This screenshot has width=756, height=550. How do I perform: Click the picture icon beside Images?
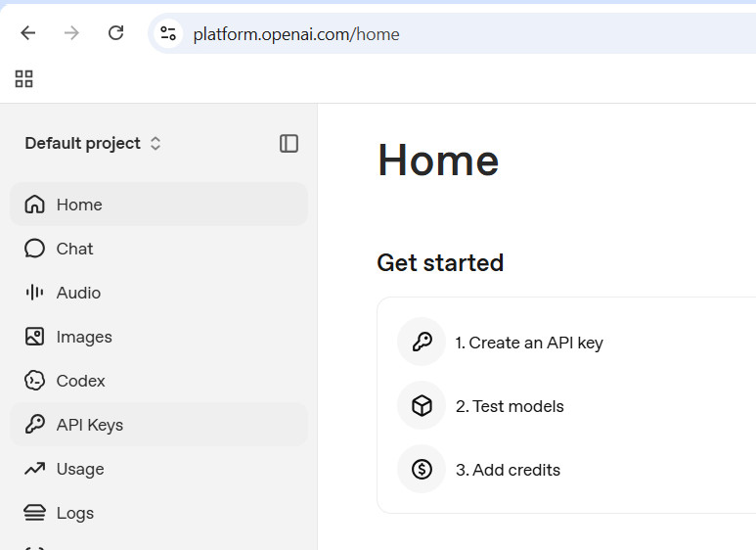pos(34,337)
